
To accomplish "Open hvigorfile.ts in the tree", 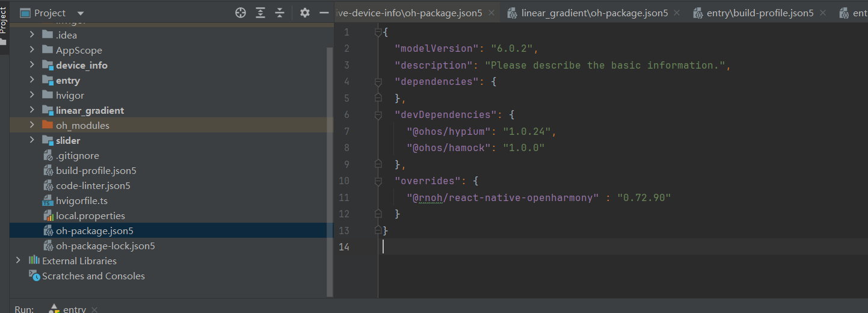I will pyautogui.click(x=82, y=200).
